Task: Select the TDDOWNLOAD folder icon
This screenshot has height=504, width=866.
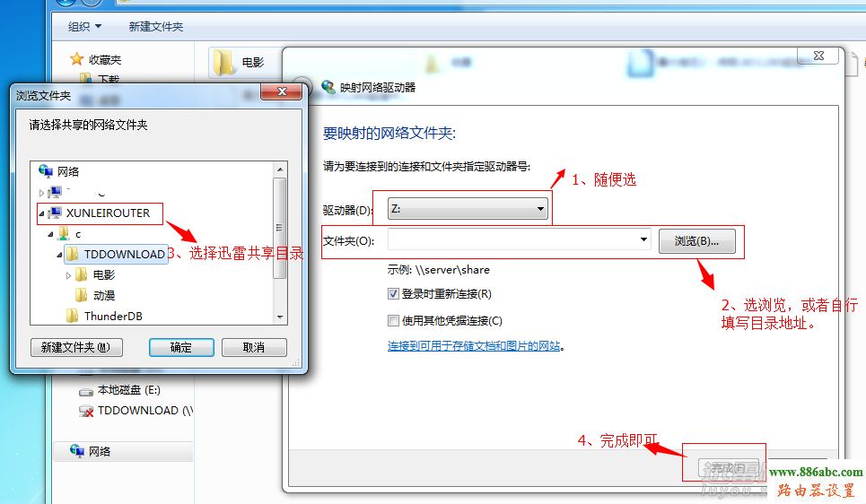Action: [72, 254]
